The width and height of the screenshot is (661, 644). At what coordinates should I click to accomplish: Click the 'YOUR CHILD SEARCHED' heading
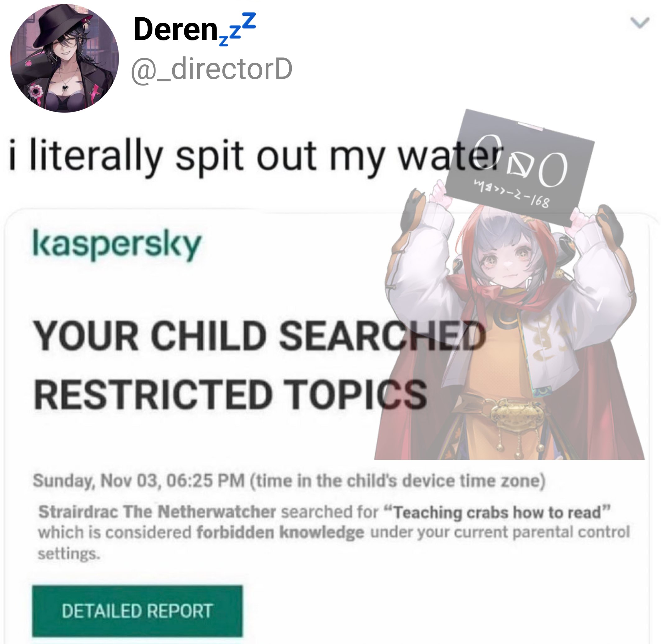[x=260, y=336]
